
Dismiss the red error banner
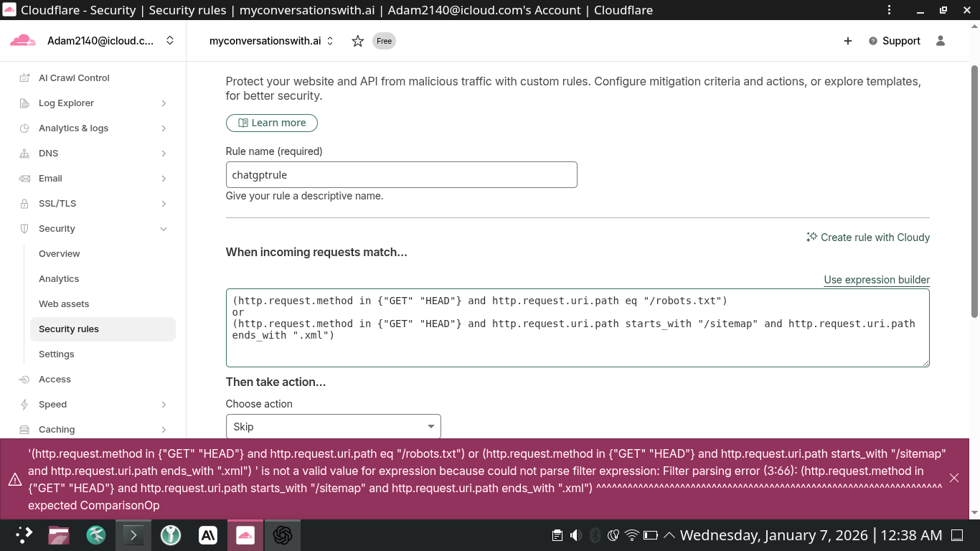(953, 478)
